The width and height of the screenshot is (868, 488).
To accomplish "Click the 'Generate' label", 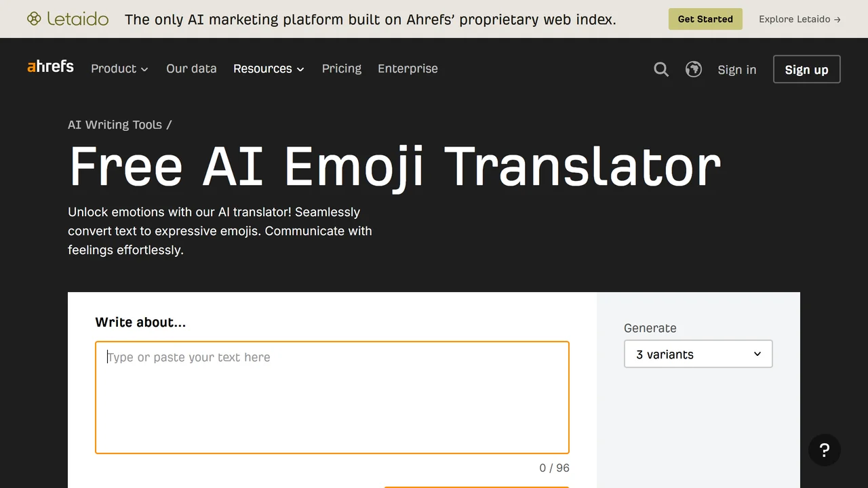I will (650, 328).
